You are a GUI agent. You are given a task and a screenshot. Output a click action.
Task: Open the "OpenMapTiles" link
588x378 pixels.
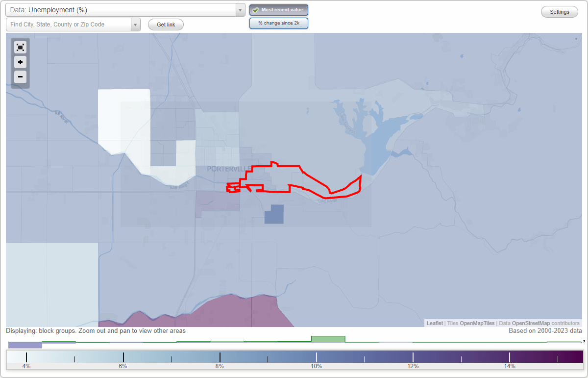click(x=477, y=323)
